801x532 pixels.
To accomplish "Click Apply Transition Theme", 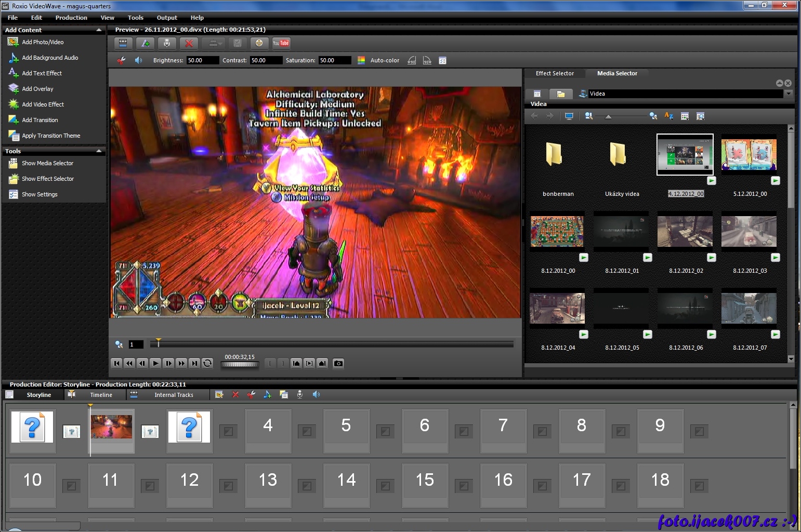I will (51, 136).
